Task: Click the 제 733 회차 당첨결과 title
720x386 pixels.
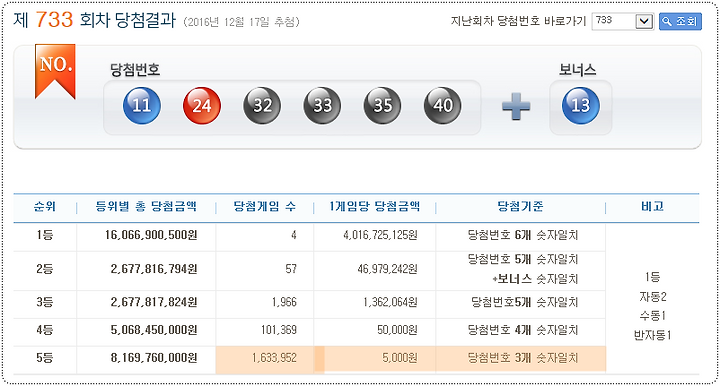Action: pos(95,20)
